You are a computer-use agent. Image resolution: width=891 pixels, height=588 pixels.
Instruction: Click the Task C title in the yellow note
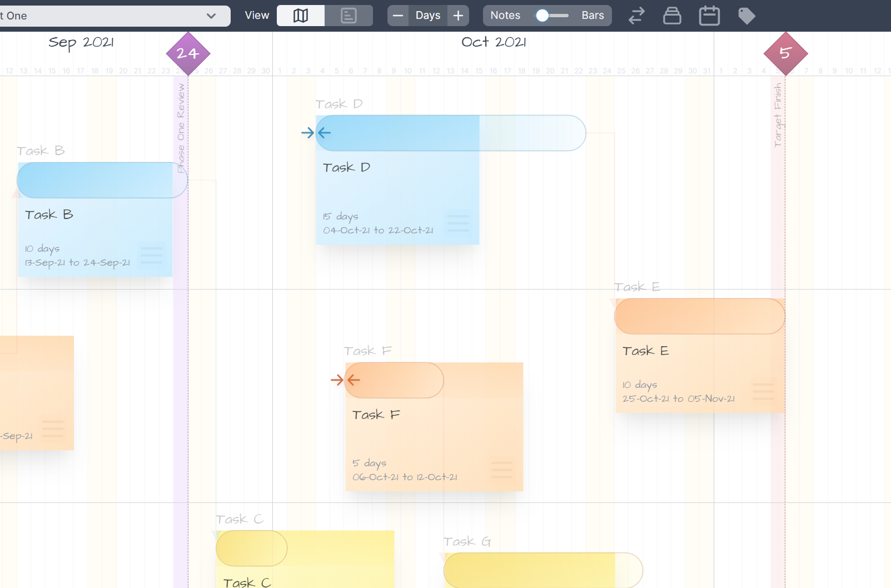pos(247,582)
